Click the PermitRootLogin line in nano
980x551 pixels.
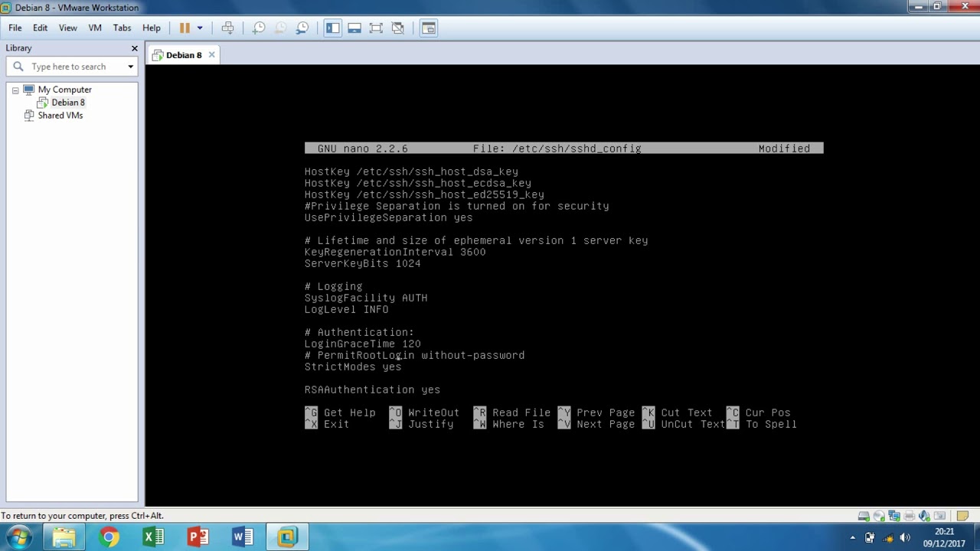pyautogui.click(x=414, y=355)
